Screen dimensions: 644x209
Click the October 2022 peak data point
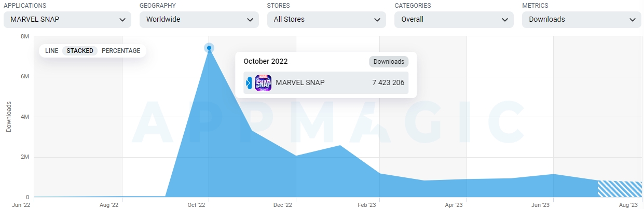click(x=209, y=48)
